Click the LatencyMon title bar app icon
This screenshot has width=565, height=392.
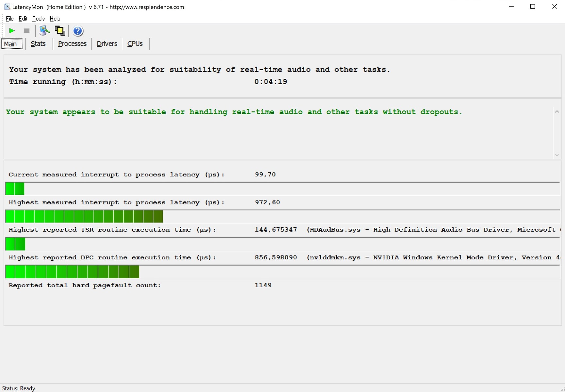7,7
